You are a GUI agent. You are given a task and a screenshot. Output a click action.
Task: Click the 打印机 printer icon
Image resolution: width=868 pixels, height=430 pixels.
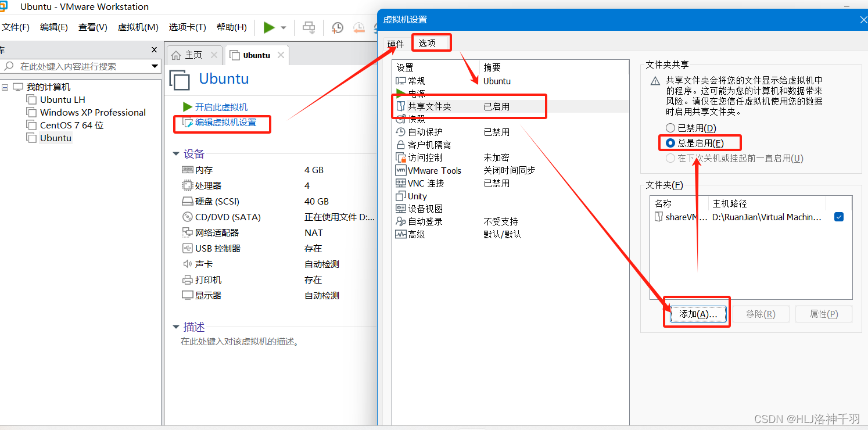coord(187,279)
